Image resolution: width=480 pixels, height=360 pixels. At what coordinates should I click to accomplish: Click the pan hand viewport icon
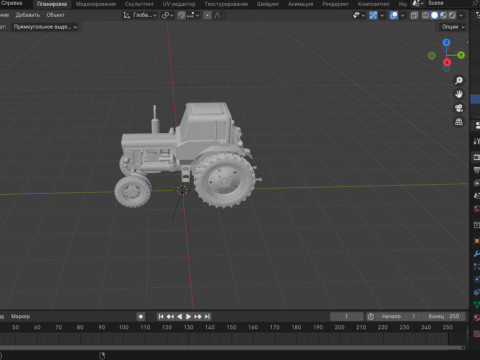coord(459,94)
